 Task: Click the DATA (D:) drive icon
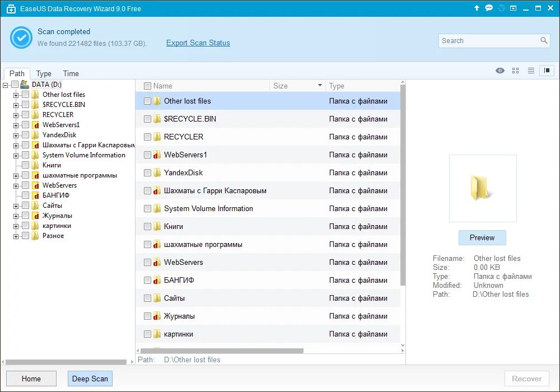25,84
